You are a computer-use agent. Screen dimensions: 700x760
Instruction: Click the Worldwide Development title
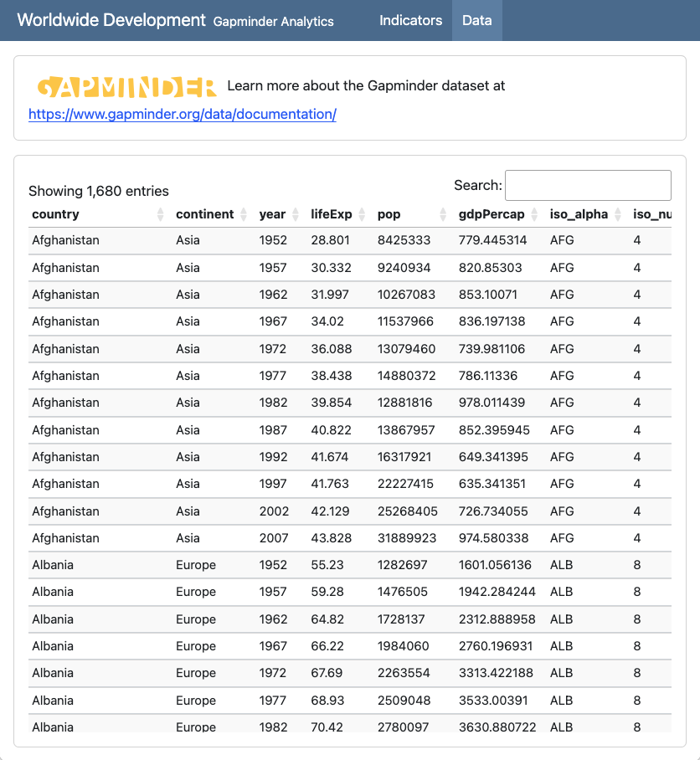(111, 20)
